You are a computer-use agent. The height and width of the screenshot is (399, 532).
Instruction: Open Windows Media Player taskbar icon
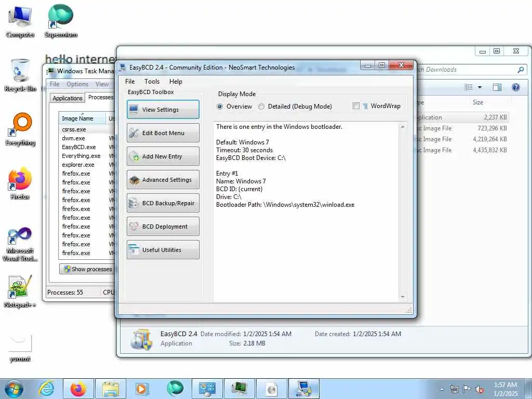(x=142, y=389)
